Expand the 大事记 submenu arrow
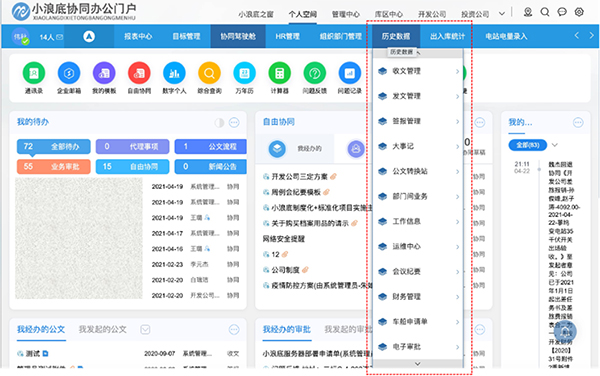Image resolution: width=600 pixels, height=376 pixels. click(457, 146)
